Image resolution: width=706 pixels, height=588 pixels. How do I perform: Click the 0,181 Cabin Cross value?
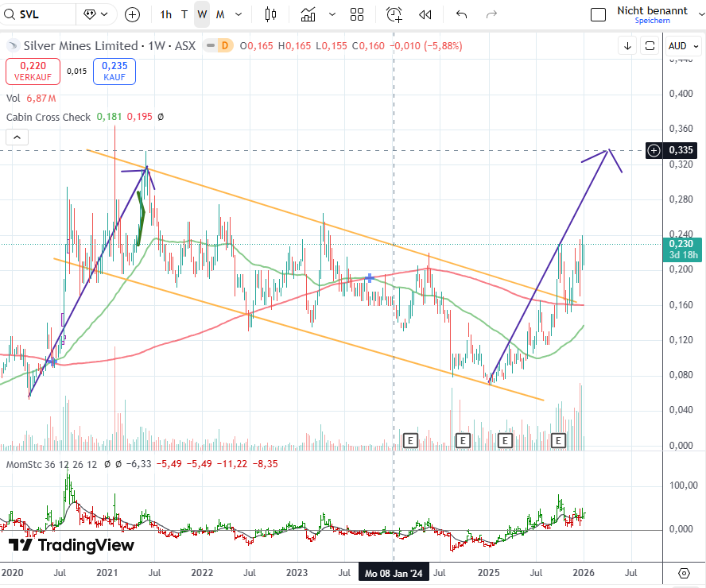(109, 117)
